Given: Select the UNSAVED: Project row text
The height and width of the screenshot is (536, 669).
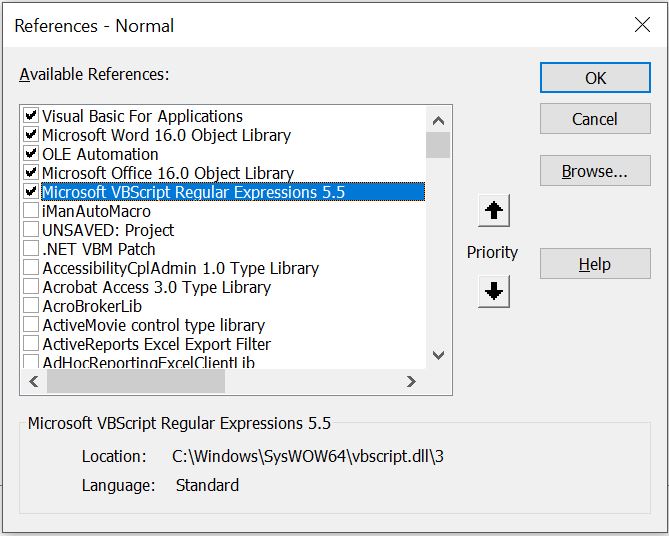Looking at the screenshot, I should (x=108, y=230).
